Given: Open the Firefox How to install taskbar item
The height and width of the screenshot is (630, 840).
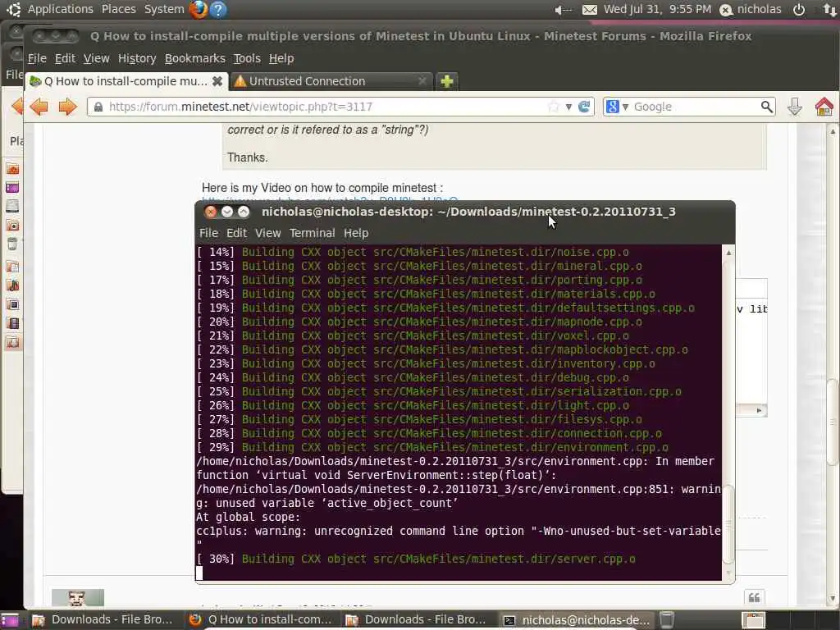Looking at the screenshot, I should coord(261,620).
